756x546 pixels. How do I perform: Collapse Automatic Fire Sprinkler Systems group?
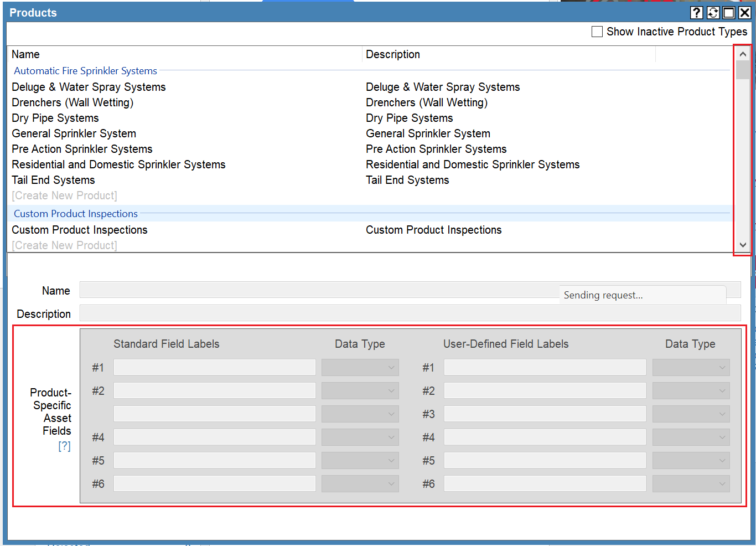point(85,71)
